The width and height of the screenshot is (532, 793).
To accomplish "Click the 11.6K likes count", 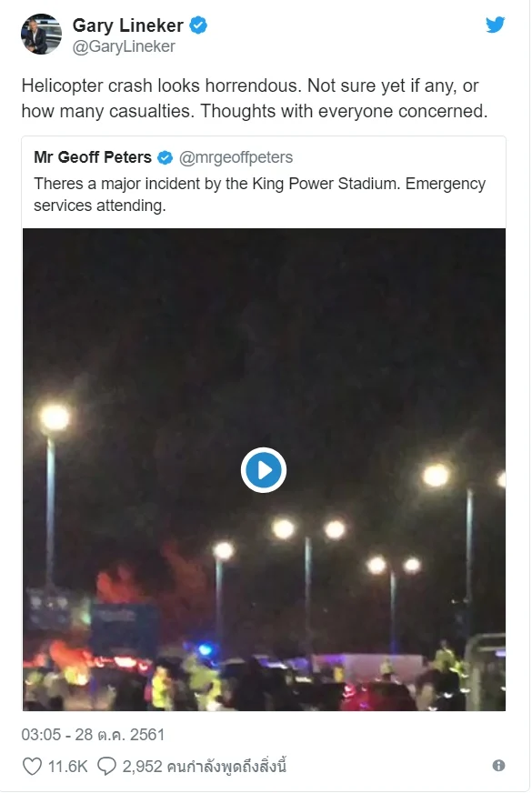I will click(x=67, y=767).
